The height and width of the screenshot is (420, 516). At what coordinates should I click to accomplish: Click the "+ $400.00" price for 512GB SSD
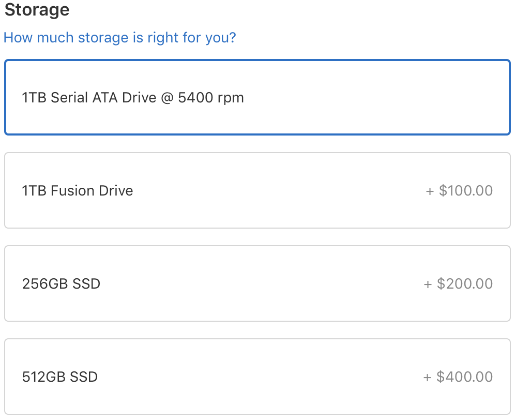pos(458,377)
